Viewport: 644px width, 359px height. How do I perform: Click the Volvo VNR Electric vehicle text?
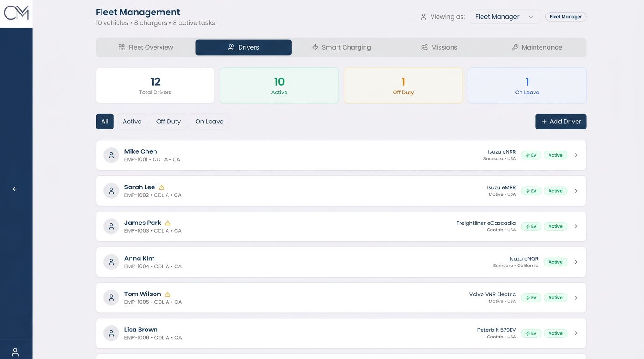(x=492, y=294)
